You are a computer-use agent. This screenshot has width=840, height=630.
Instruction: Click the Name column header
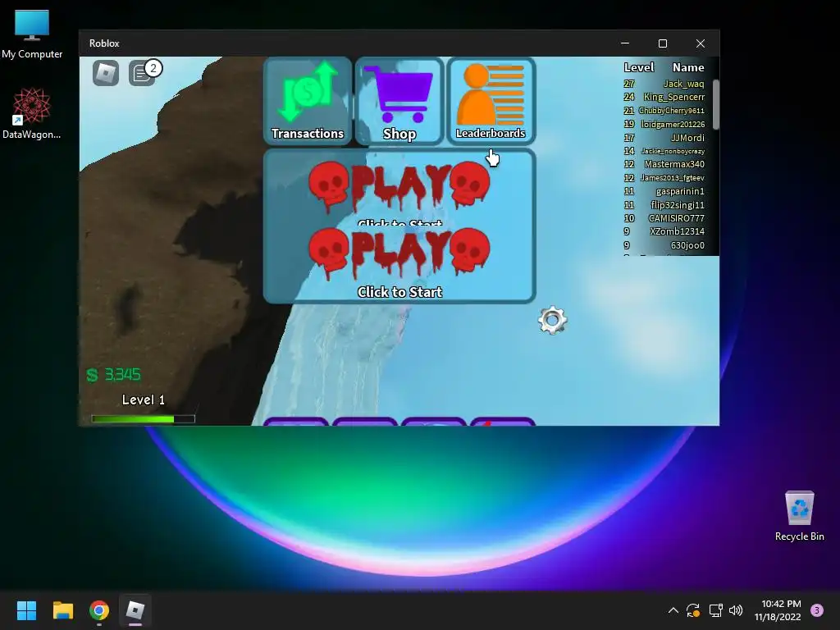pyautogui.click(x=688, y=67)
